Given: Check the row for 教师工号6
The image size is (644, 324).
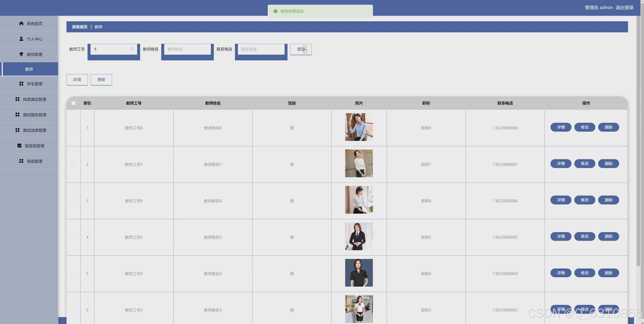Looking at the screenshot, I should pyautogui.click(x=73, y=201).
